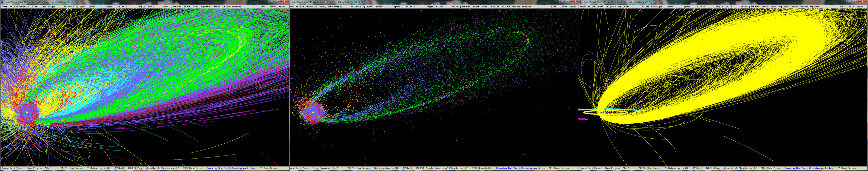Click app icon of the yellow-orbit window
The width and height of the screenshot is (868, 171).
click(580, 2)
